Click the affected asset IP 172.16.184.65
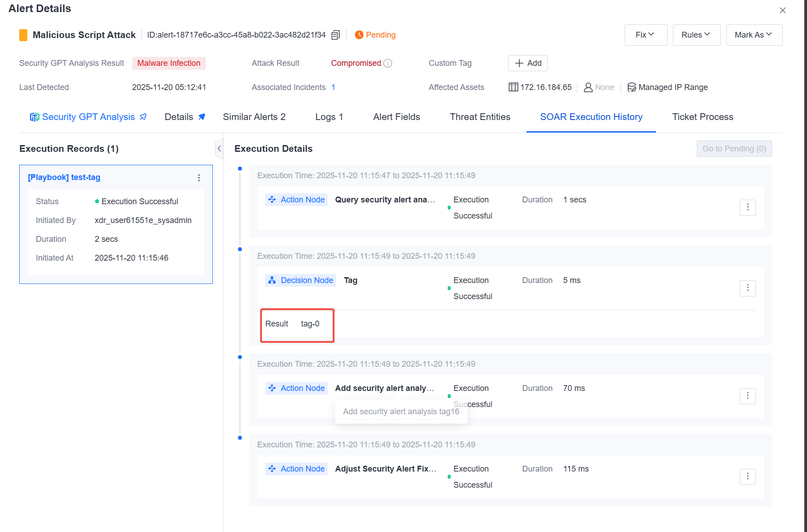The width and height of the screenshot is (807, 532). pyautogui.click(x=546, y=87)
